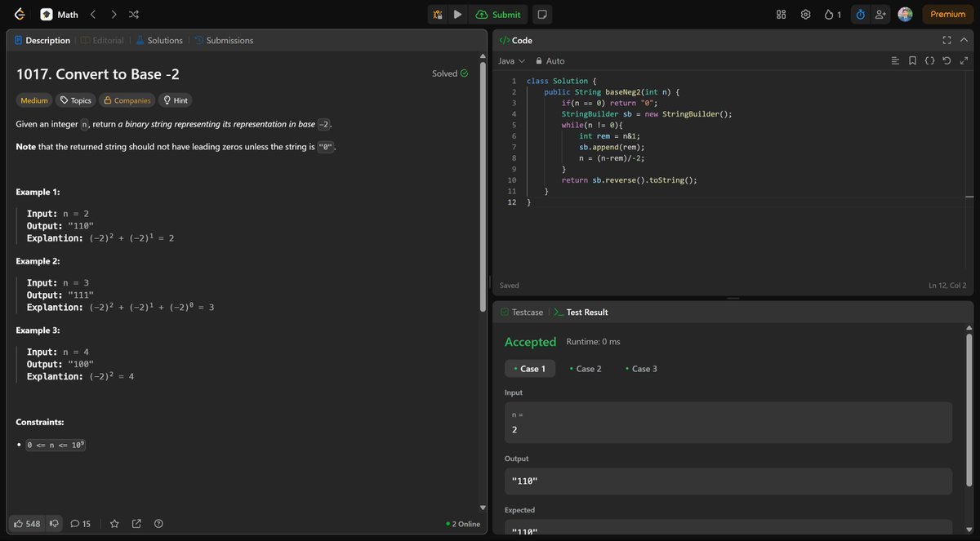Open the locked Companies tag
980x541 pixels.
(127, 100)
